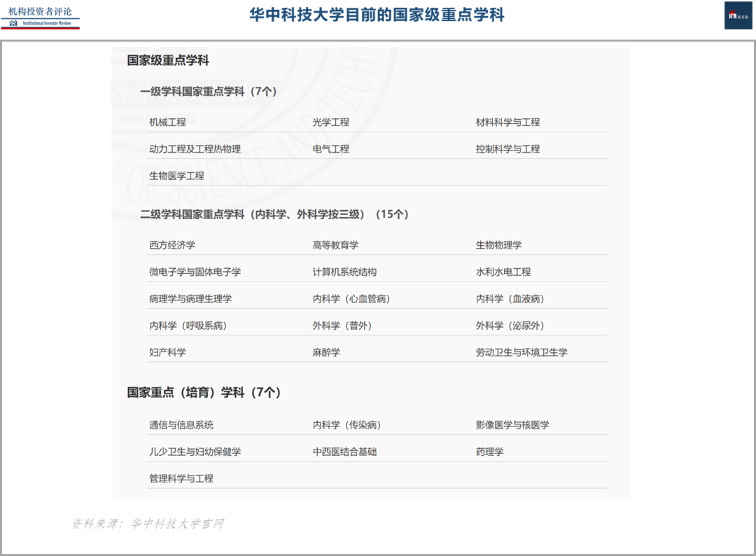The height and width of the screenshot is (556, 756).
Task: Choose 内科学（心血管病）
Action: tap(351, 298)
